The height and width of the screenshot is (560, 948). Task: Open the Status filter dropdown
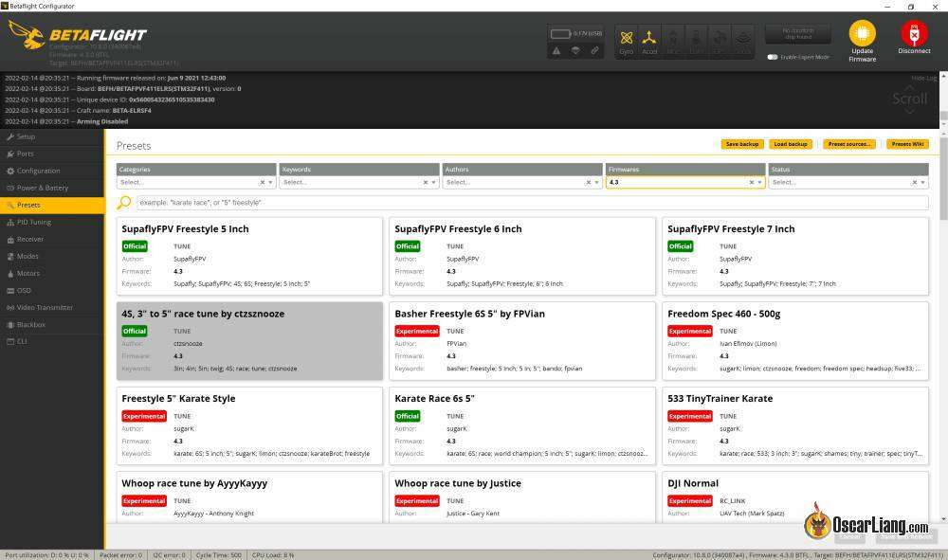click(x=848, y=183)
